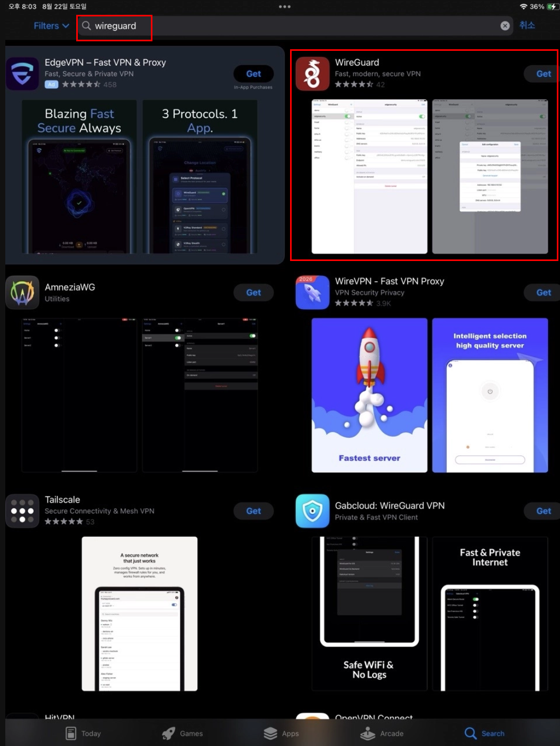Viewport: 560px width, 746px height.
Task: Open the WireGuard dragon app icon
Action: coord(312,74)
